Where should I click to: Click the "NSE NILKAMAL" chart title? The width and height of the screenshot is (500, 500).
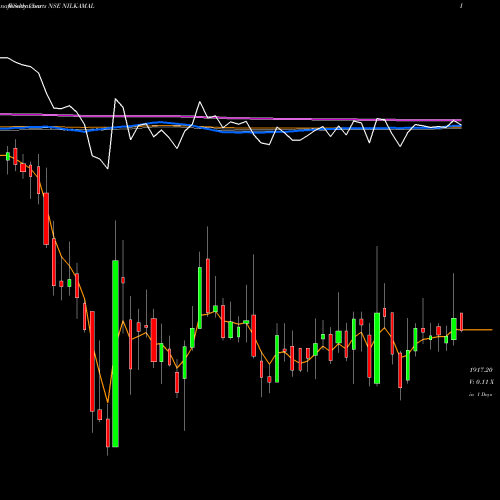pos(71,6)
